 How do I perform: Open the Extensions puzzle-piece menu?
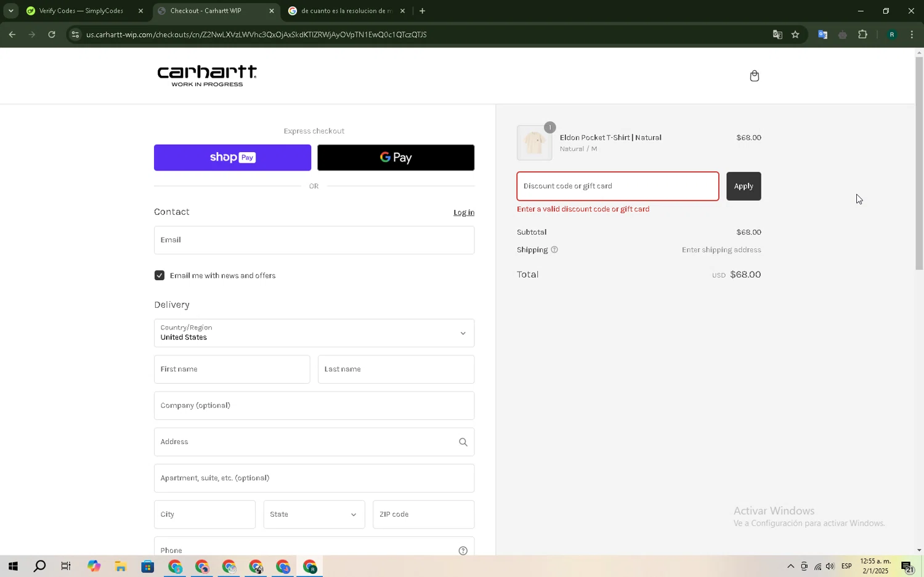(862, 34)
